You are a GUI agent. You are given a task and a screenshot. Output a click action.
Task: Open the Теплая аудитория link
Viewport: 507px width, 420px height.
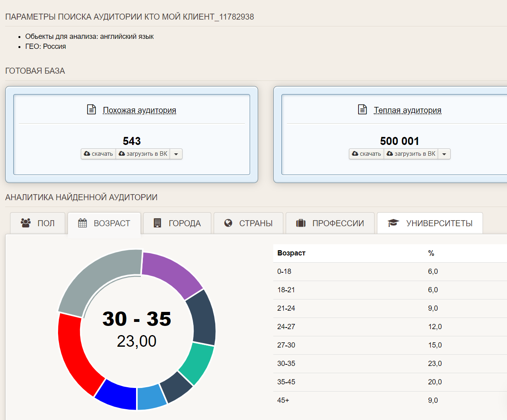[x=407, y=110]
